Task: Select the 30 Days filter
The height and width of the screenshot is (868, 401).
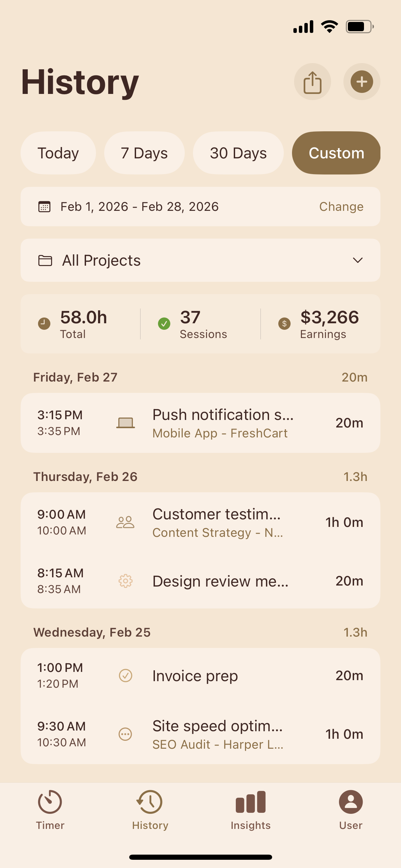Action: (238, 153)
